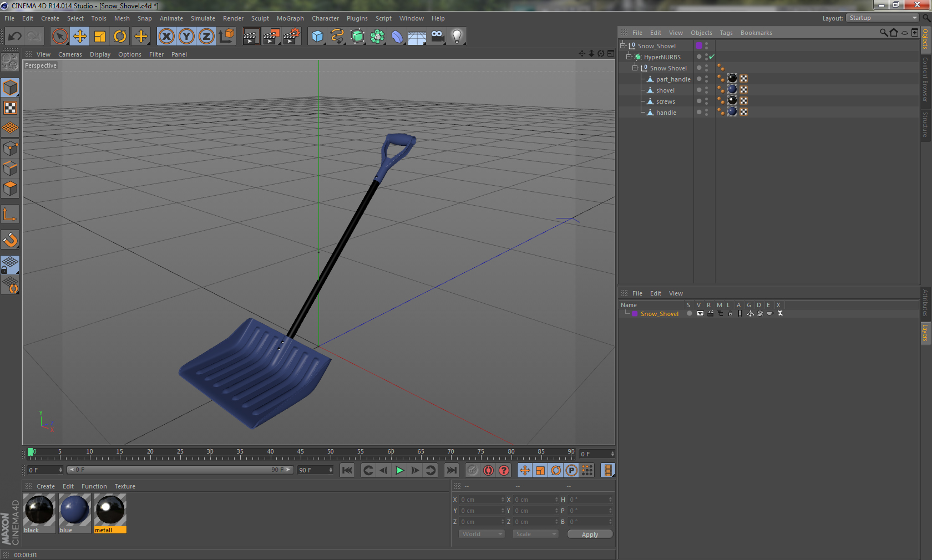The height and width of the screenshot is (560, 932).
Task: Open Render Settings
Action: (x=292, y=37)
